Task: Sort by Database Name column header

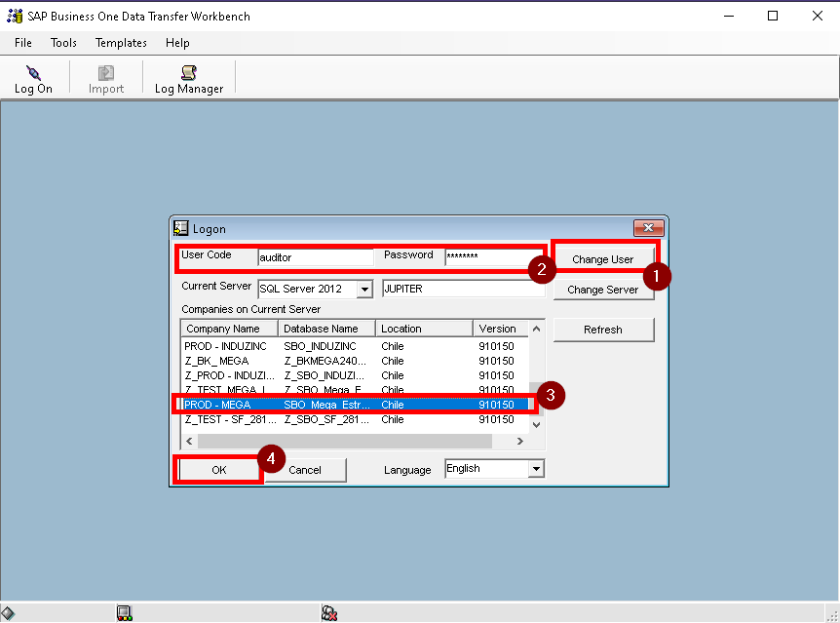Action: tap(326, 329)
